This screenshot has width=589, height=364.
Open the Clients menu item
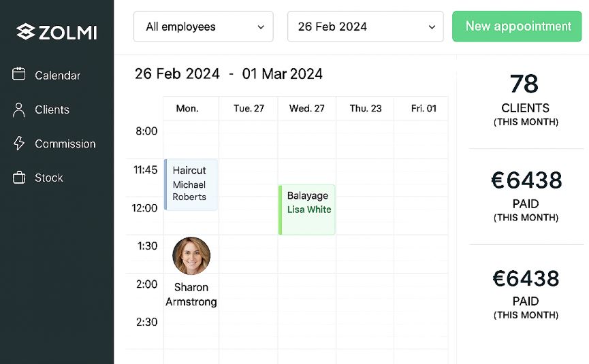click(x=52, y=110)
